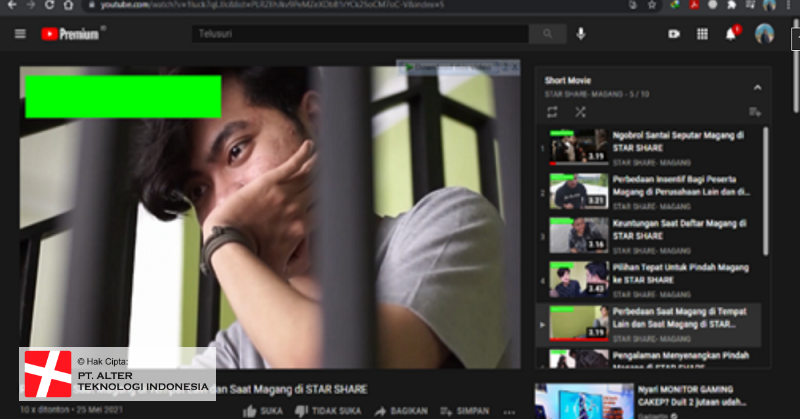Click the monitor gaming recommendation thumbnail

(x=584, y=401)
